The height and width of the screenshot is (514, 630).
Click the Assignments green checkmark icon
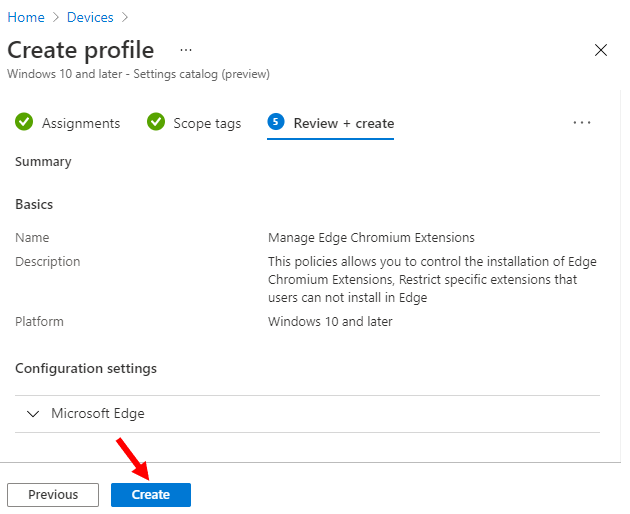(24, 121)
